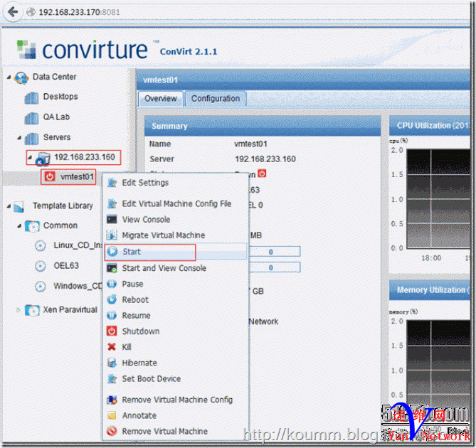Viewport: 476px width, 448px height.
Task: Select Desktops in the navigation tree
Action: 60,97
